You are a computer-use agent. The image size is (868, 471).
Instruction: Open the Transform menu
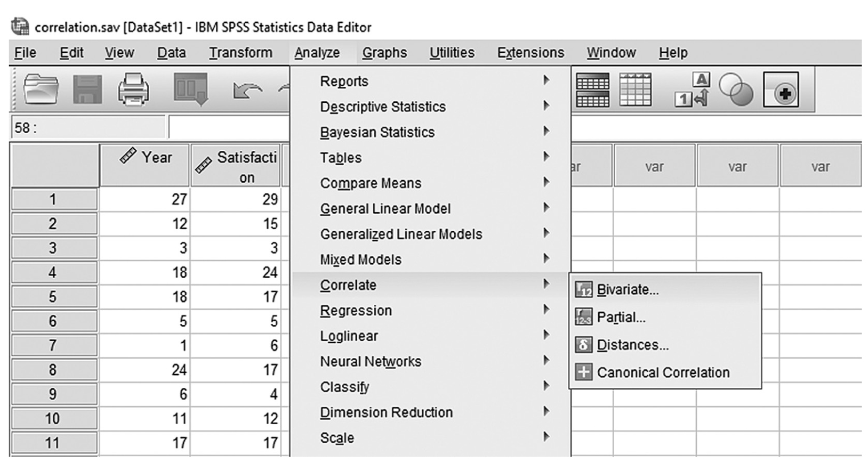click(240, 53)
